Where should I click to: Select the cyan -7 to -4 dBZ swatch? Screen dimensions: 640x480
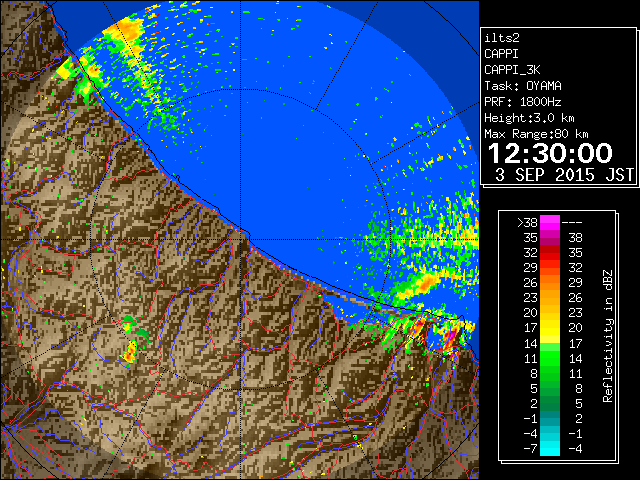coord(550,448)
